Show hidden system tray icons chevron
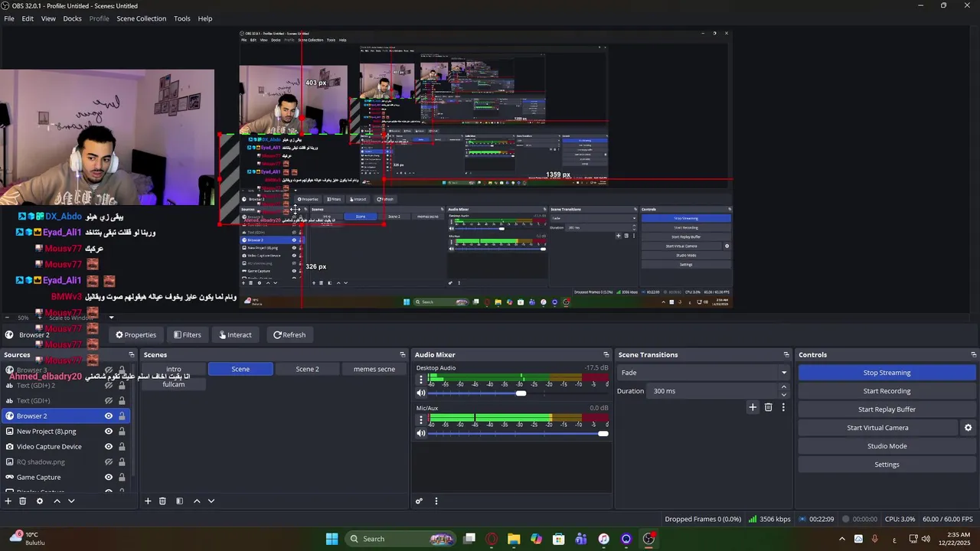Viewport: 980px width, 551px height. coord(841,539)
